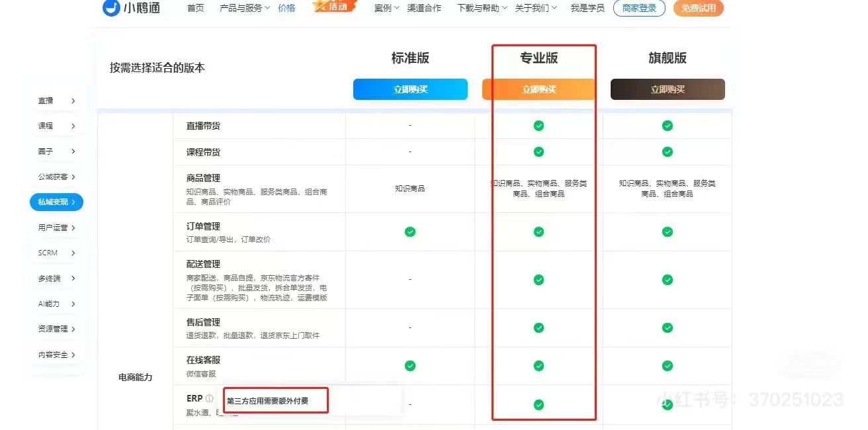Viewport: 868px width, 430px height.
Task: Click 标准版 checkmark in 订单管理 row
Action: pyautogui.click(x=410, y=232)
